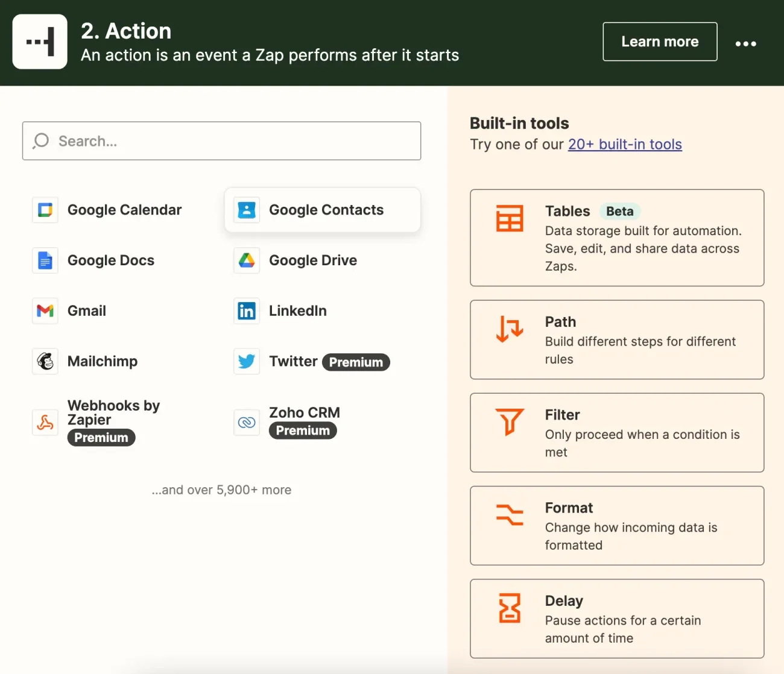Click the Filter title text

coord(562,415)
